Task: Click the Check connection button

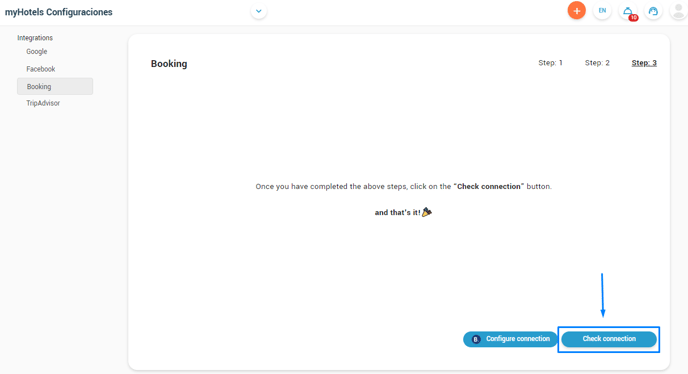Action: pyautogui.click(x=609, y=339)
